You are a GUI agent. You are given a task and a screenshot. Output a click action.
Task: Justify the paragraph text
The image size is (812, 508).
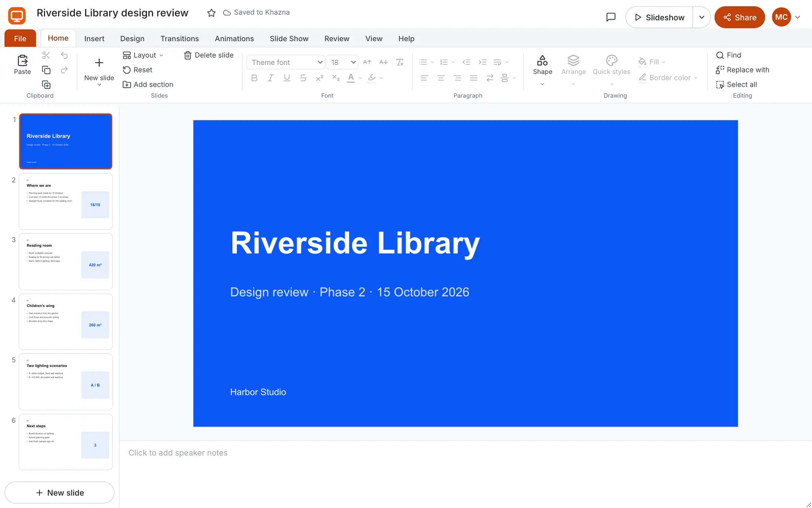474,78
